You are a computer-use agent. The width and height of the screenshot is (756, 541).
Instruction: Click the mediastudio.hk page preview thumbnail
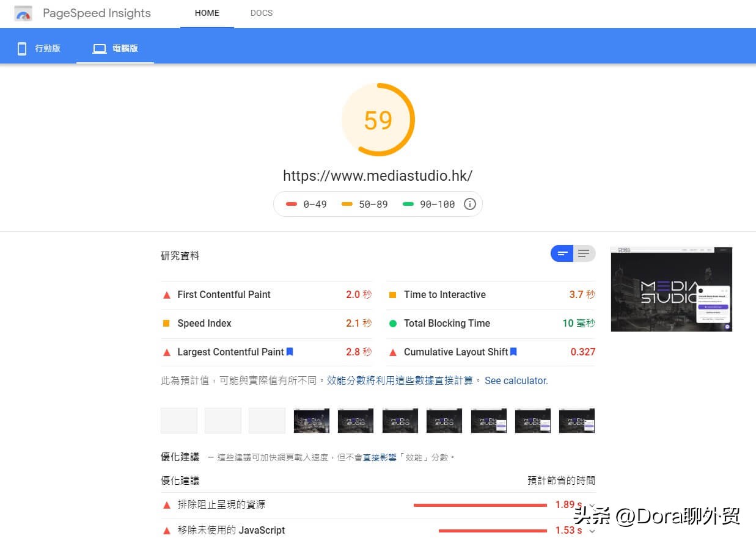[x=671, y=288]
